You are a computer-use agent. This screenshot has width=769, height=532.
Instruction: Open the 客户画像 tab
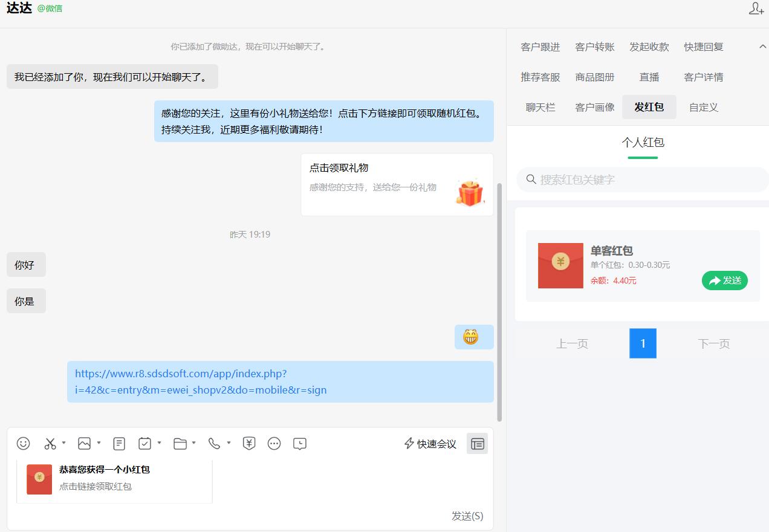coord(595,107)
